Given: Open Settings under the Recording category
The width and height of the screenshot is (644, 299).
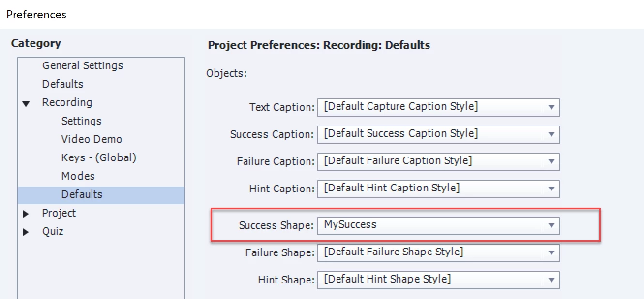Looking at the screenshot, I should tap(81, 121).
